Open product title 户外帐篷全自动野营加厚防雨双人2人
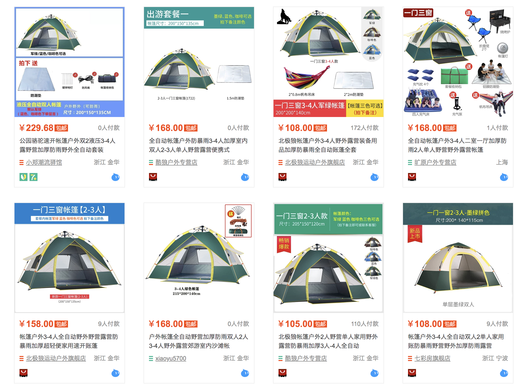Viewport: 532px width, 392px height. click(198, 337)
